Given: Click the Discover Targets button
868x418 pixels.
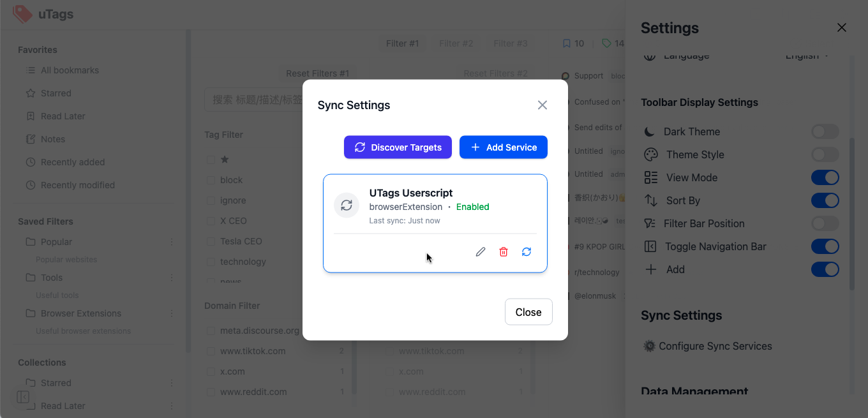Looking at the screenshot, I should click(398, 147).
